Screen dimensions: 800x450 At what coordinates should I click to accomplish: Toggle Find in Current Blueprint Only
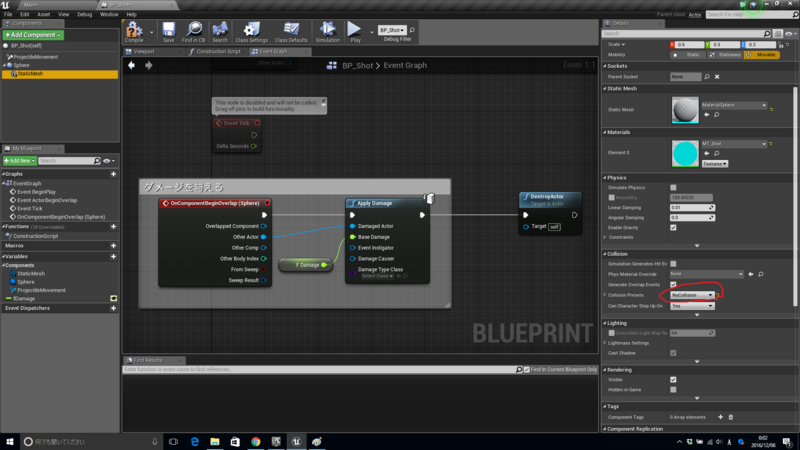coord(527,369)
